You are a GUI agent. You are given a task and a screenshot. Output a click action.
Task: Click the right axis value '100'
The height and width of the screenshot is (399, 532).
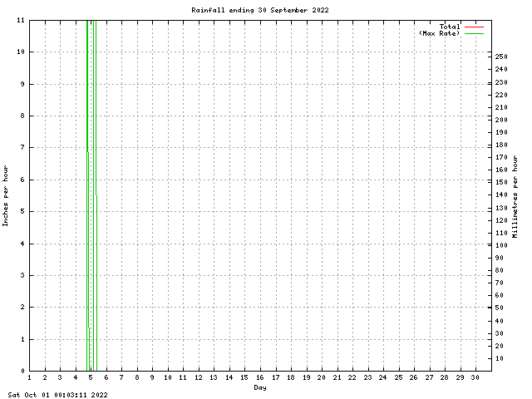[501, 245]
